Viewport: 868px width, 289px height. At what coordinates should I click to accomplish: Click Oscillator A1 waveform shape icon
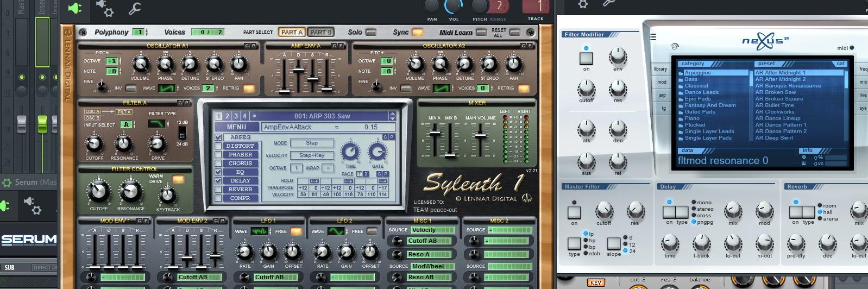pos(167,88)
